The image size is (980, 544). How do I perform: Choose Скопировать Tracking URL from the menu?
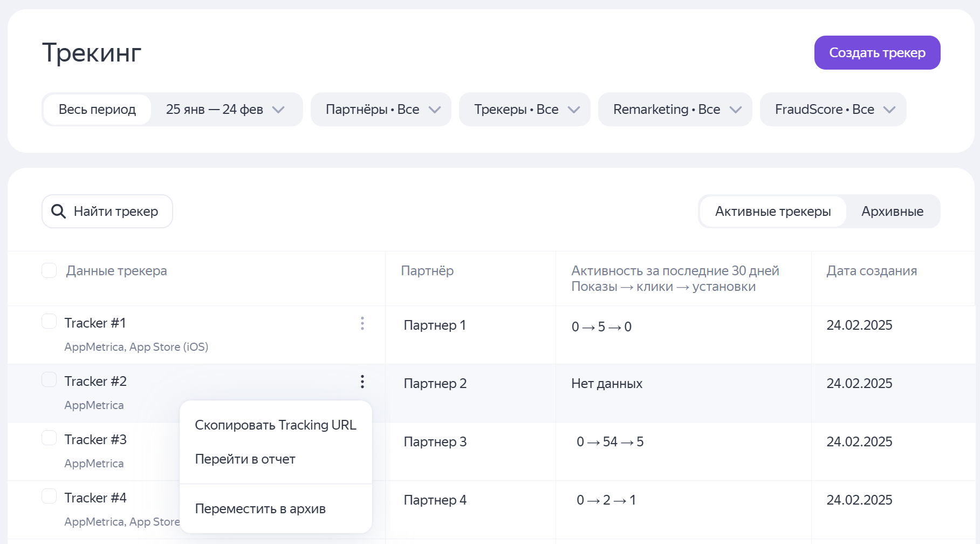[x=276, y=425]
